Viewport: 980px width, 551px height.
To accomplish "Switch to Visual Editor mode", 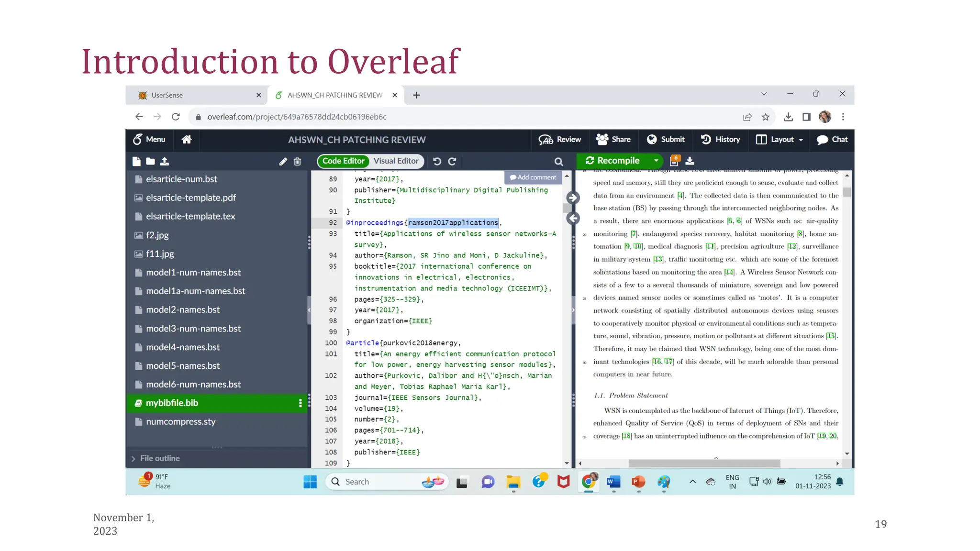I will (396, 161).
